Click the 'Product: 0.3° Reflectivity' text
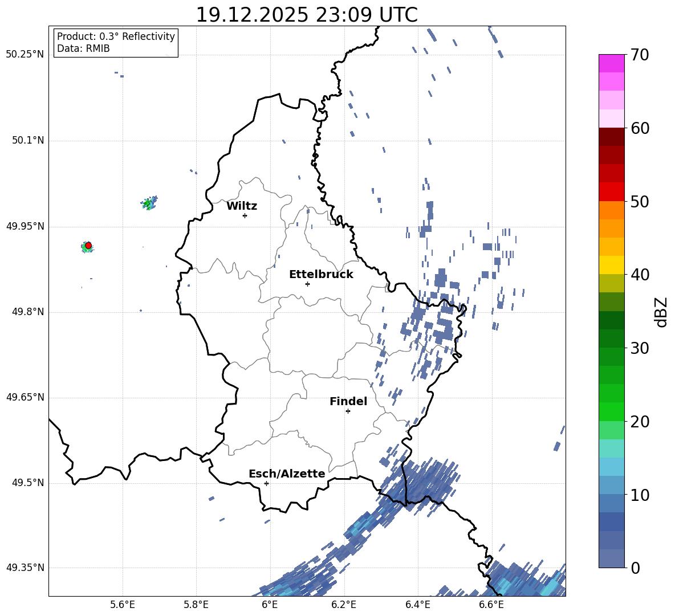This screenshot has width=675, height=616. point(116,36)
